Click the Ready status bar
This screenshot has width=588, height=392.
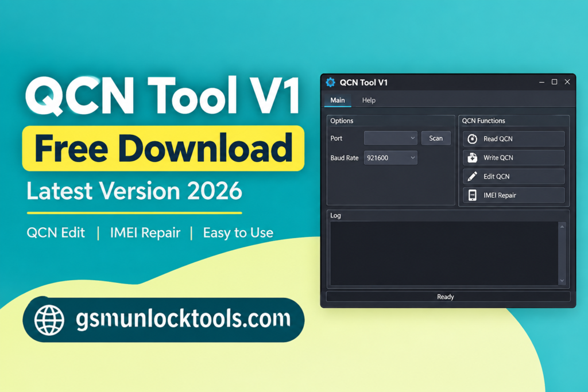click(x=448, y=297)
